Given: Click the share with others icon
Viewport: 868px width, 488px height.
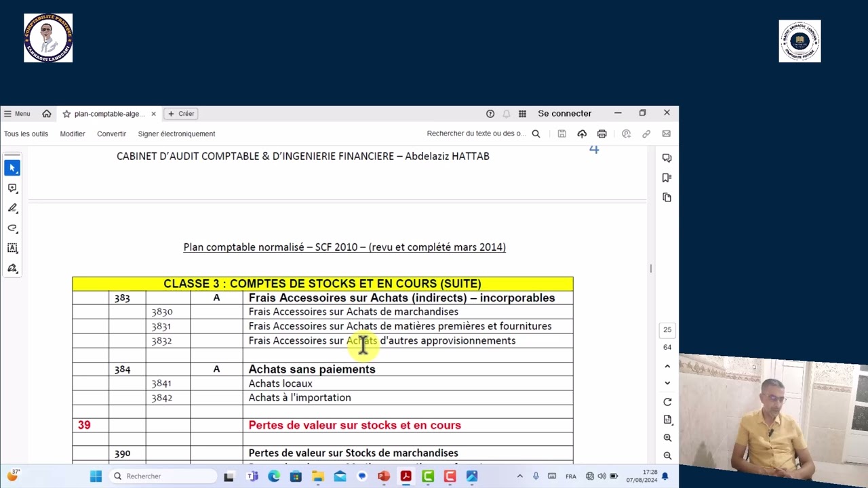Looking at the screenshot, I should [626, 134].
